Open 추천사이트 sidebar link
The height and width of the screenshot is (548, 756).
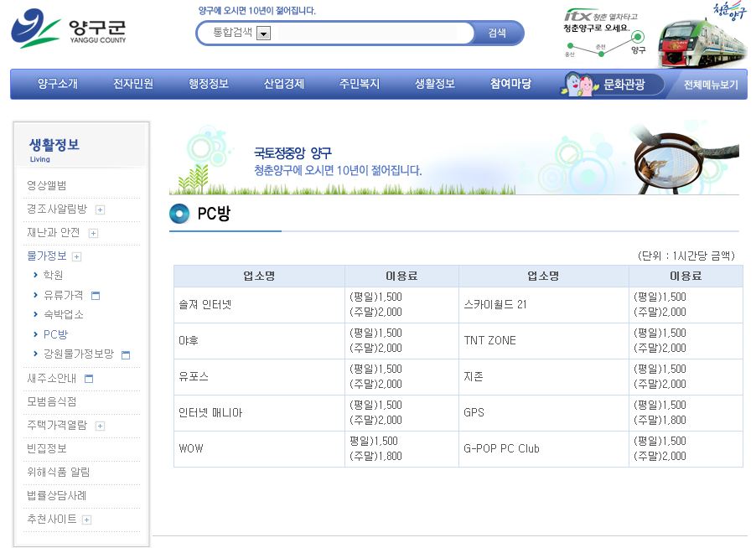pyautogui.click(x=52, y=519)
